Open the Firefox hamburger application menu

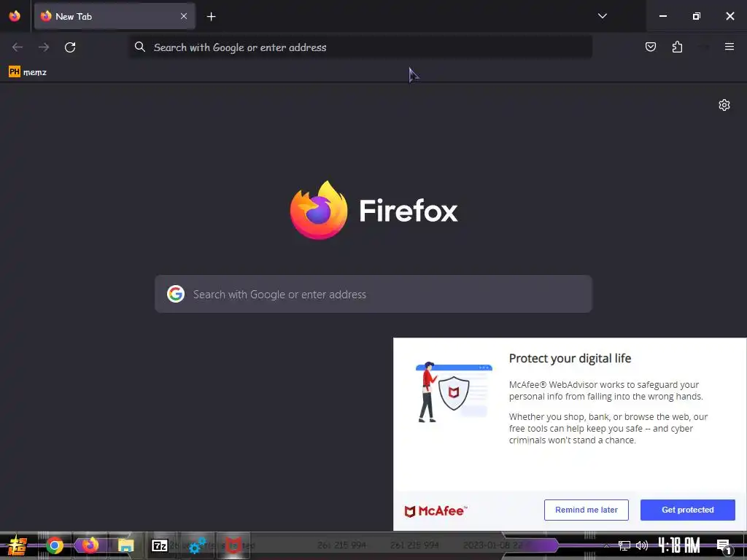click(729, 47)
